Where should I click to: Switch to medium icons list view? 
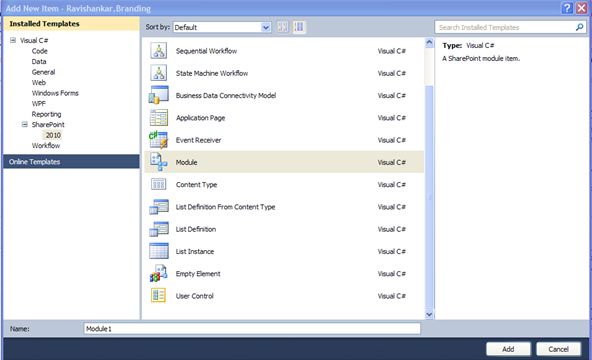pos(299,27)
